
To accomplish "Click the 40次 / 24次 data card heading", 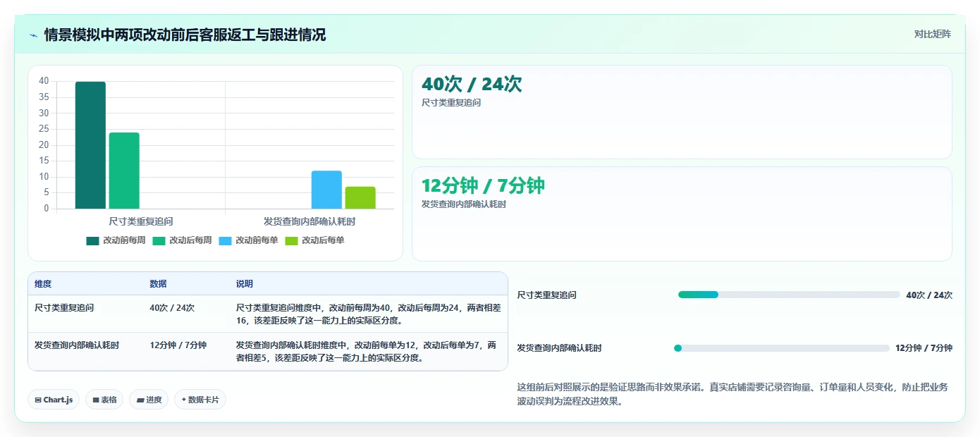I will [472, 84].
